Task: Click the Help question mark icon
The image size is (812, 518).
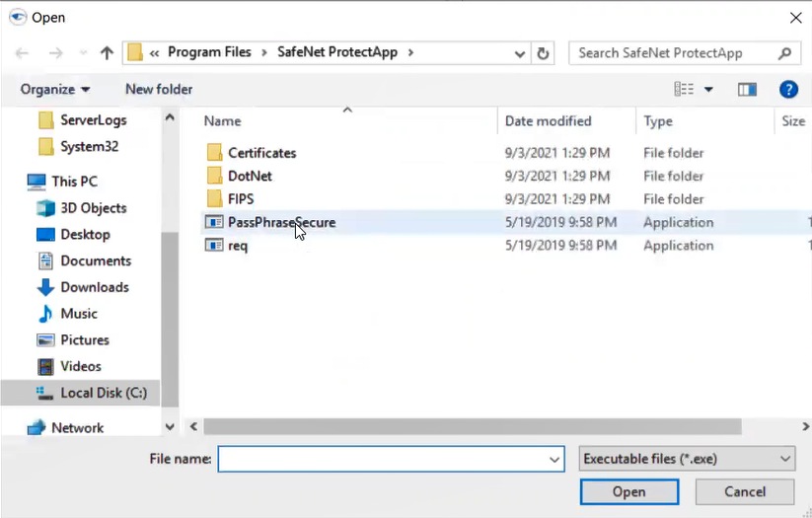Action: click(788, 90)
